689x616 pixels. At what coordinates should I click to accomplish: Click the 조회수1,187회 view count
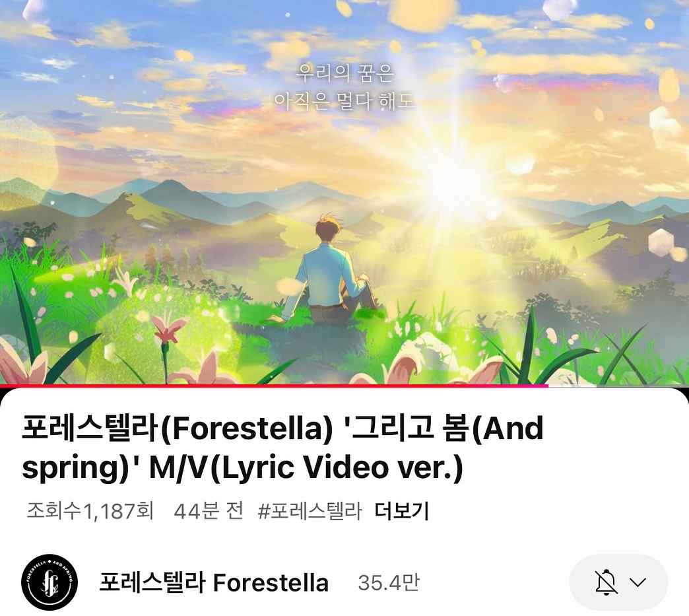point(90,510)
